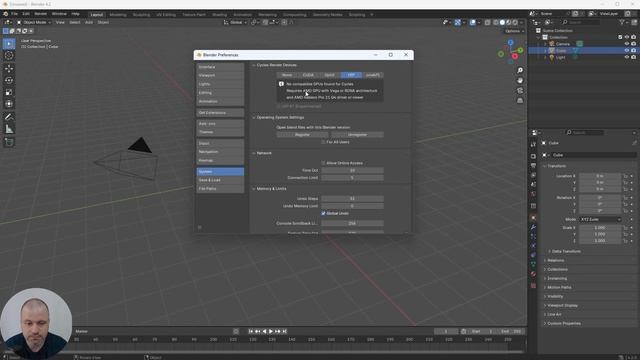Expand the Viewport Display panel
The width and height of the screenshot is (640, 360).
tap(562, 305)
